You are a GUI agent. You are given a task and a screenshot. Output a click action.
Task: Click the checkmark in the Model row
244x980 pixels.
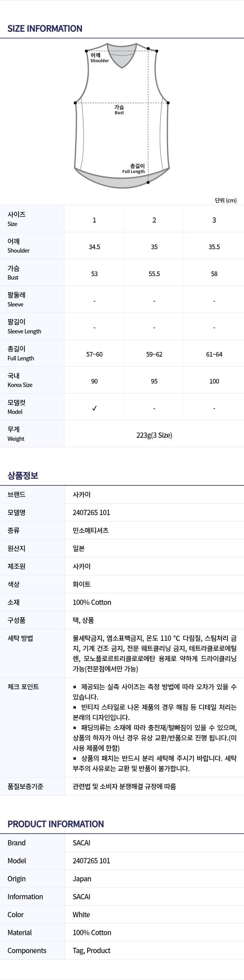(x=94, y=408)
